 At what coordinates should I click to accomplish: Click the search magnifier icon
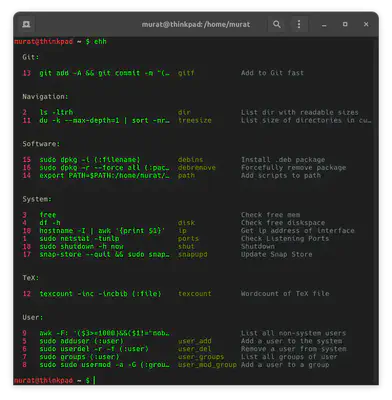pyautogui.click(x=277, y=24)
